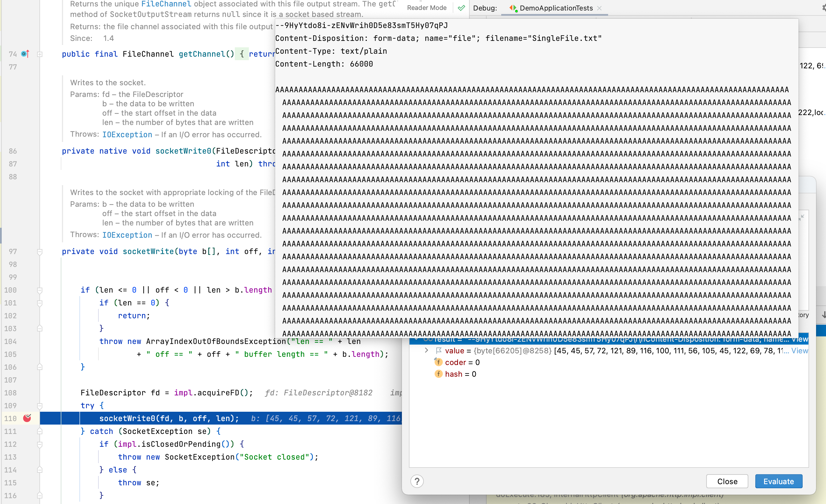
Task: Click the flag icon beside value field
Action: click(x=438, y=350)
